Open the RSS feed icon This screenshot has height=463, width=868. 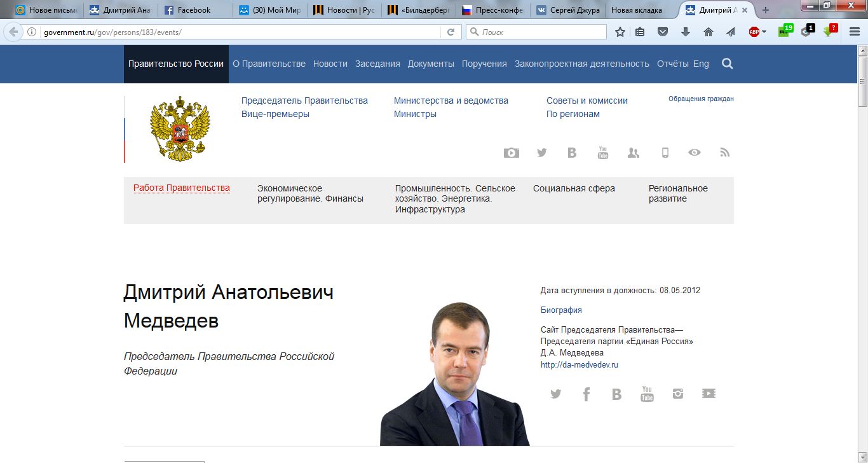(x=724, y=153)
